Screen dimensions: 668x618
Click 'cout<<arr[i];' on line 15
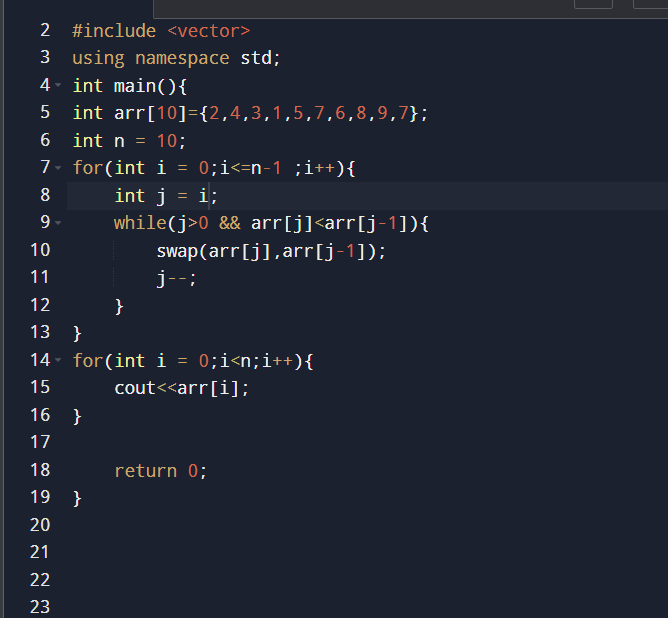tap(181, 388)
